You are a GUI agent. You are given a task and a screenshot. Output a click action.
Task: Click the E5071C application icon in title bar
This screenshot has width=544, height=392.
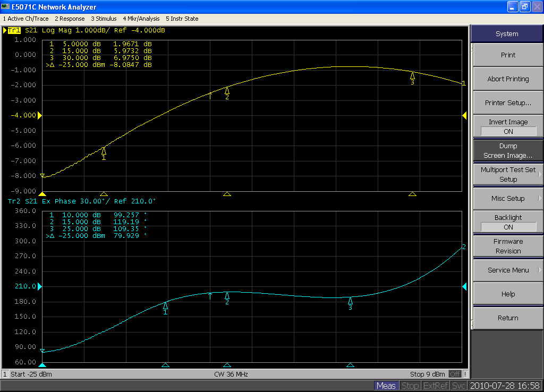pos(6,7)
